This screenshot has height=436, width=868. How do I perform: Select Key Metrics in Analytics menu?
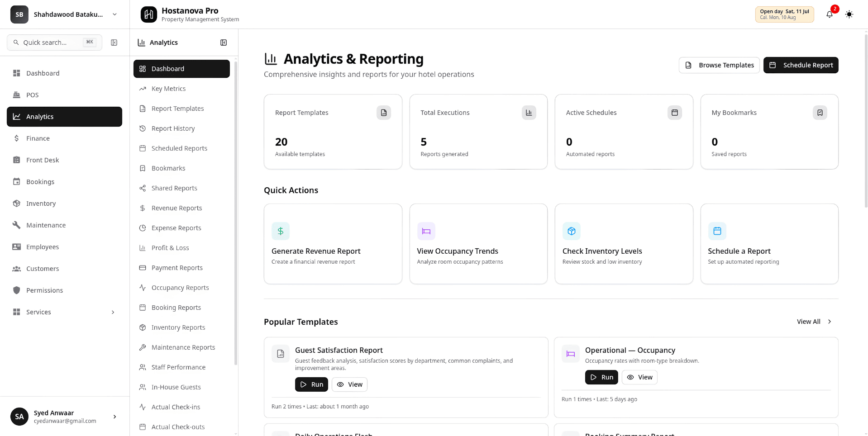point(181,89)
